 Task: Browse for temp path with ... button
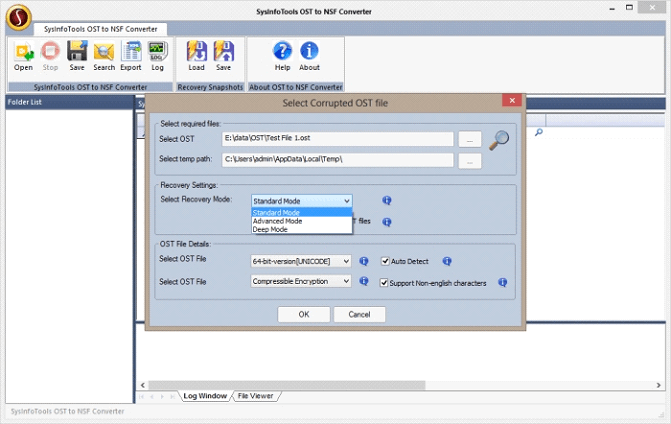(470, 161)
